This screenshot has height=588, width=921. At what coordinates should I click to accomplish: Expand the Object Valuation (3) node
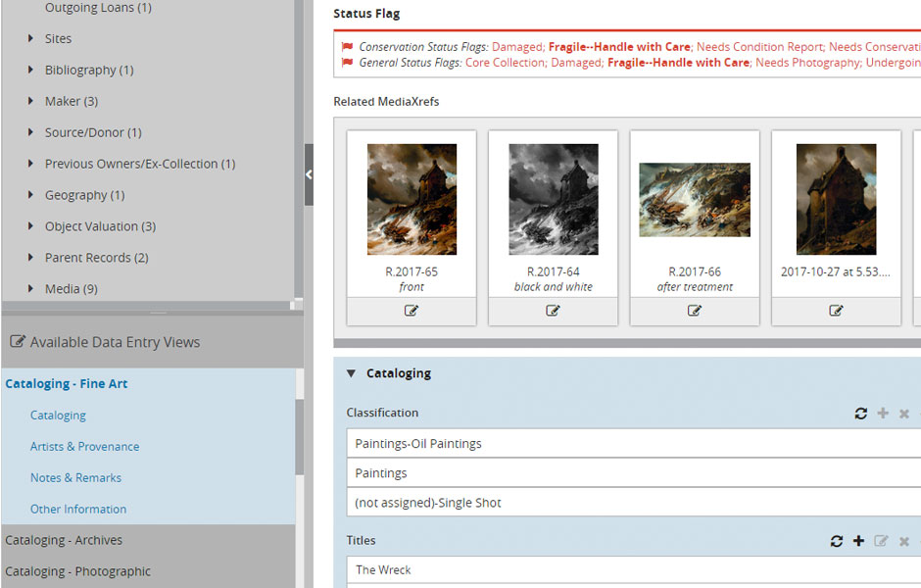pos(31,226)
